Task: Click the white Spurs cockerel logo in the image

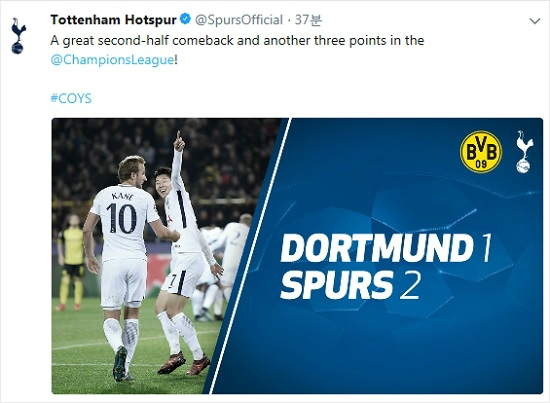Action: coord(524,152)
